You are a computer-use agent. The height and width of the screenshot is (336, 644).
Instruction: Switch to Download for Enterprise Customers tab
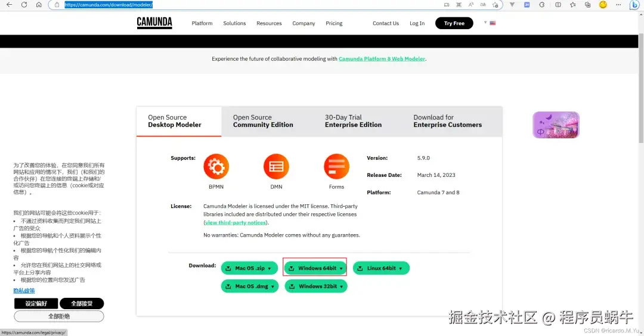(x=448, y=122)
